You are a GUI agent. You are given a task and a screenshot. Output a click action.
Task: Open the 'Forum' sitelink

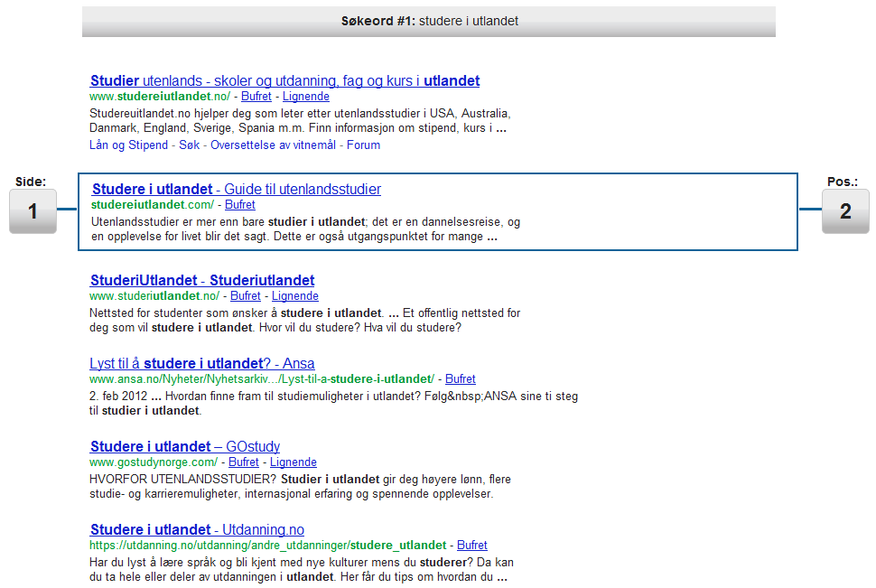363,145
